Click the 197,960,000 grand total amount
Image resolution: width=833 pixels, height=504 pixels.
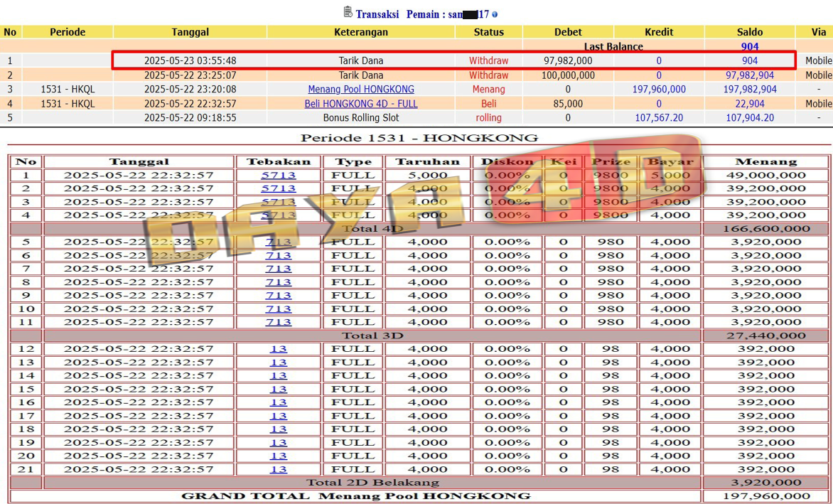tap(765, 497)
